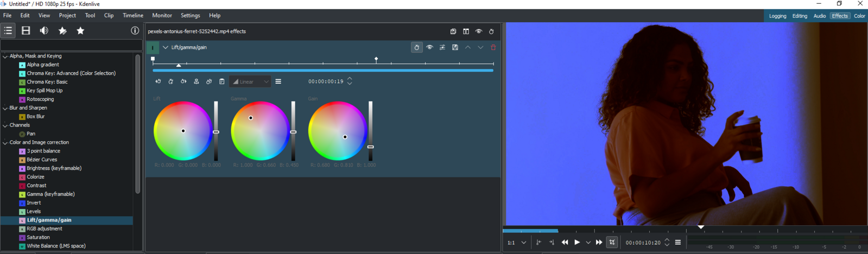Image resolution: width=868 pixels, height=254 pixels.
Task: Click the keyframe diamond marker on the ruler
Action: 376,59
